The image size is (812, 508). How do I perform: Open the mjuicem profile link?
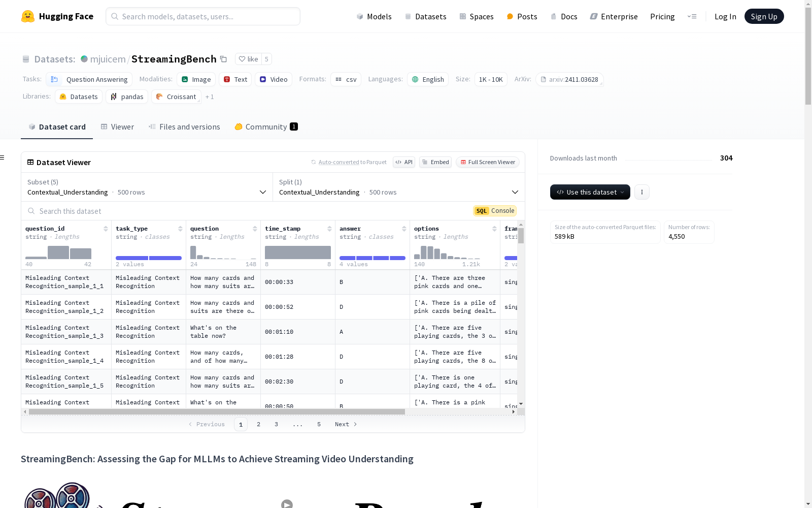pos(108,59)
